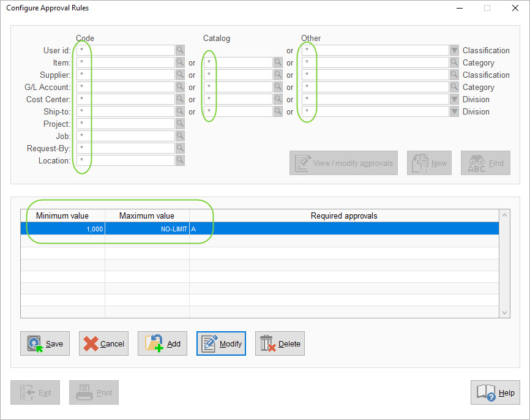Click the Delete button
The width and height of the screenshot is (530, 420).
(280, 343)
